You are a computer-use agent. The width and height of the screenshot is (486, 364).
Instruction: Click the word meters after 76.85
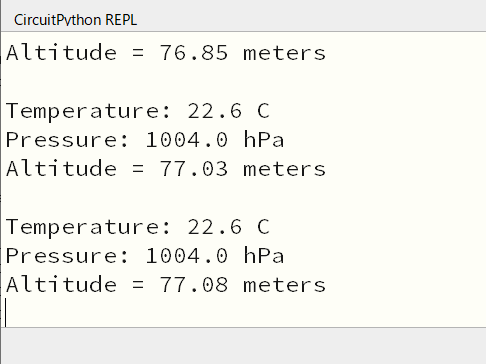[284, 54]
